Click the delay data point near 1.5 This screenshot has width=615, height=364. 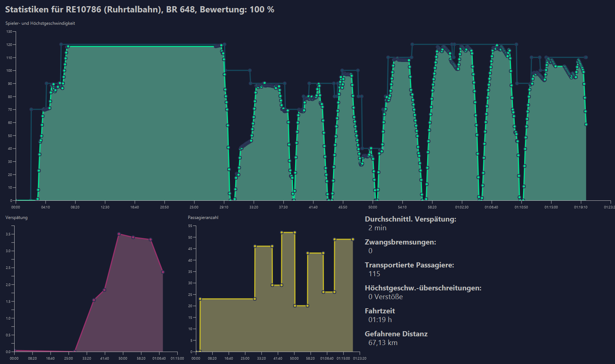pyautogui.click(x=94, y=300)
